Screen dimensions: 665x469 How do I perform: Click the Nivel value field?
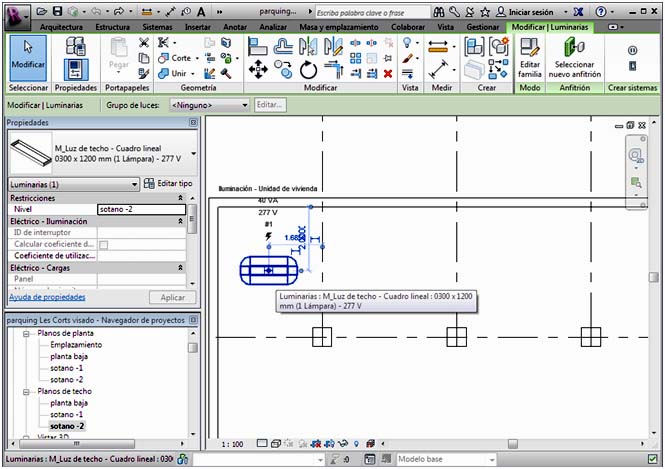(x=140, y=209)
